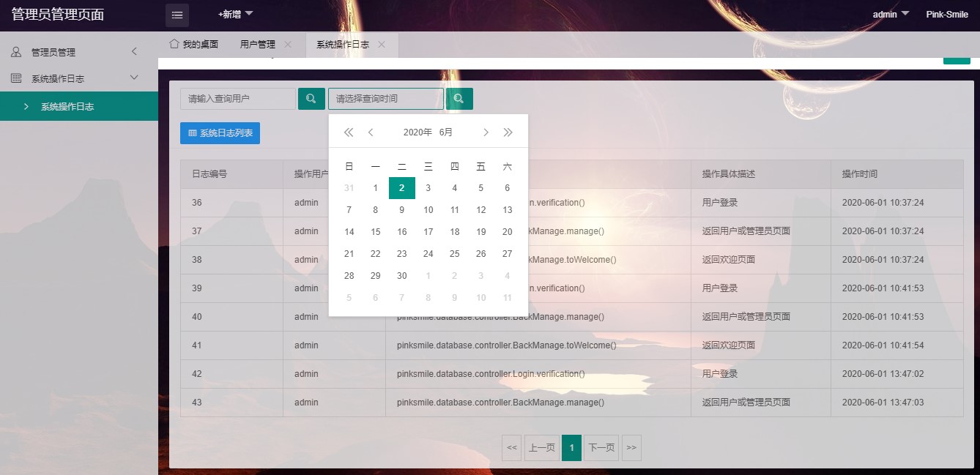This screenshot has height=475, width=980.
Task: Click the home icon on the 我的桌面 tab
Action: 174,44
